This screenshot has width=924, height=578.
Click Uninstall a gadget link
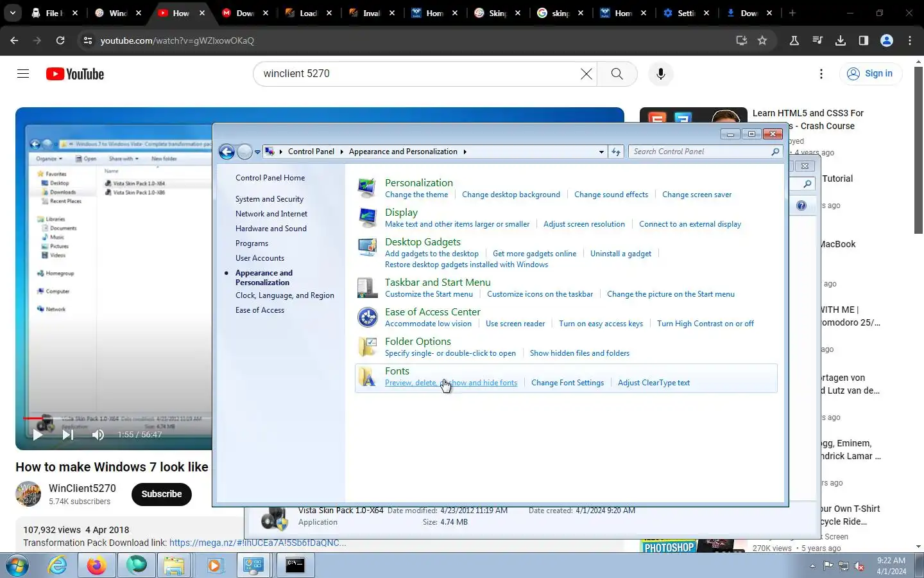point(620,254)
